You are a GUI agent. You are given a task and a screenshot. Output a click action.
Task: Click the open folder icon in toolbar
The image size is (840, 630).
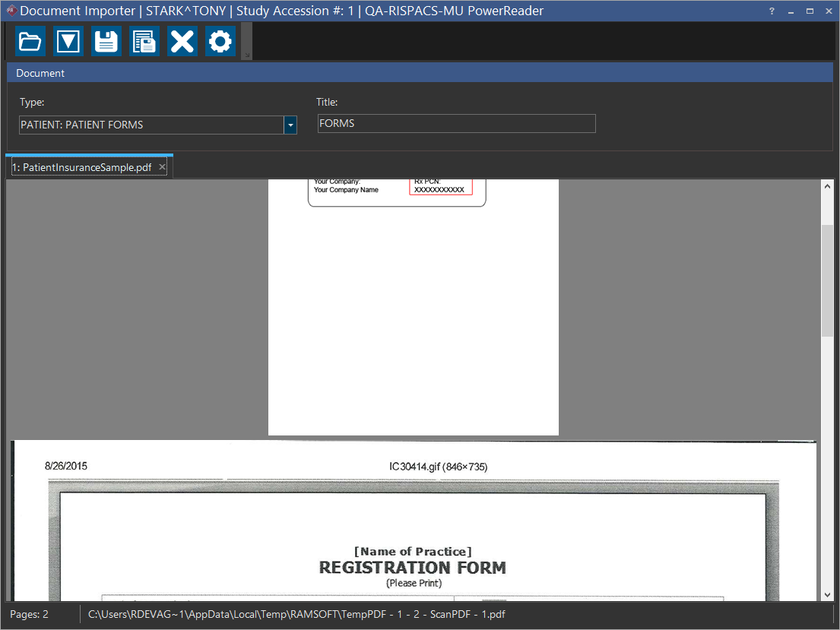(30, 41)
